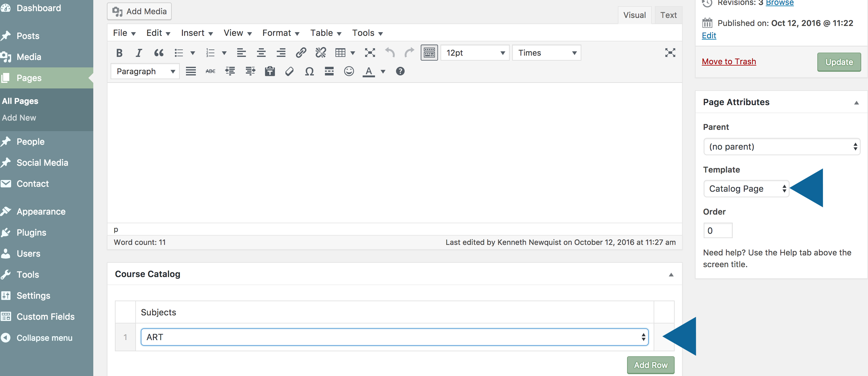Switch to the Visual editor tab
Viewport: 868px width, 376px height.
tap(634, 15)
